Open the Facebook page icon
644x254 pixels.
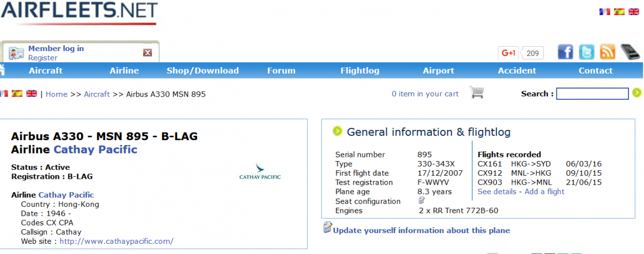[566, 52]
